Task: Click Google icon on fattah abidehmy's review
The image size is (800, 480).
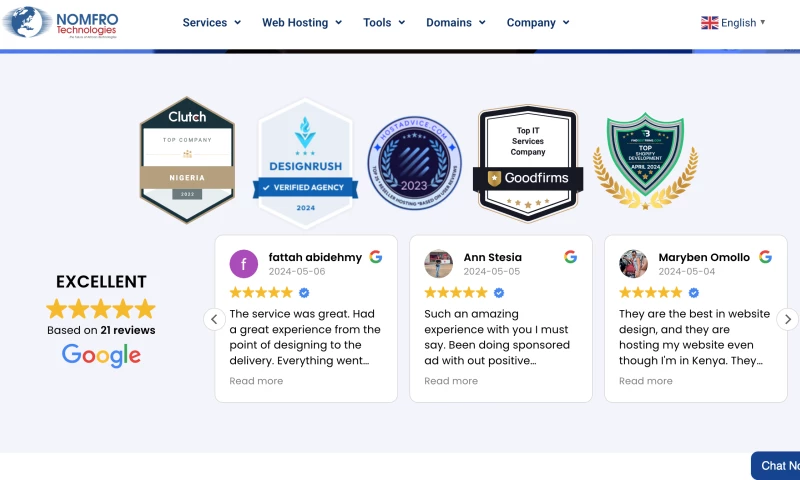Action: pos(376,257)
